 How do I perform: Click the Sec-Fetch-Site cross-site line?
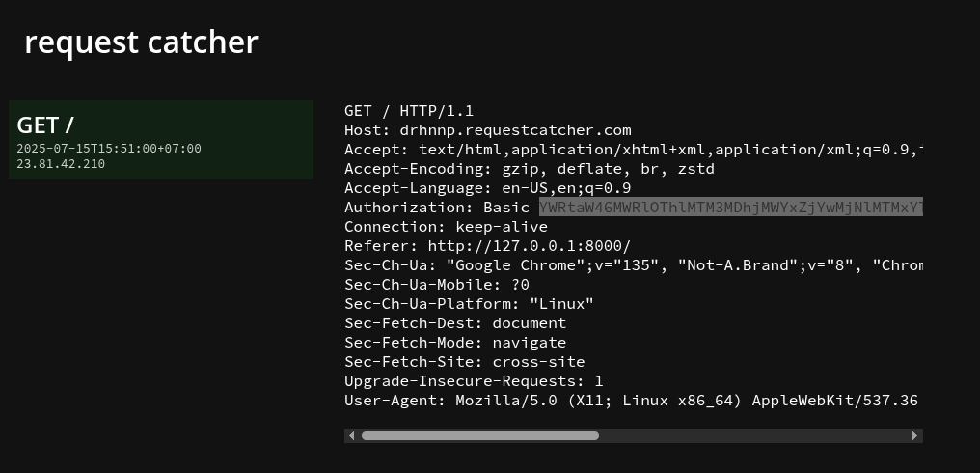click(464, 362)
